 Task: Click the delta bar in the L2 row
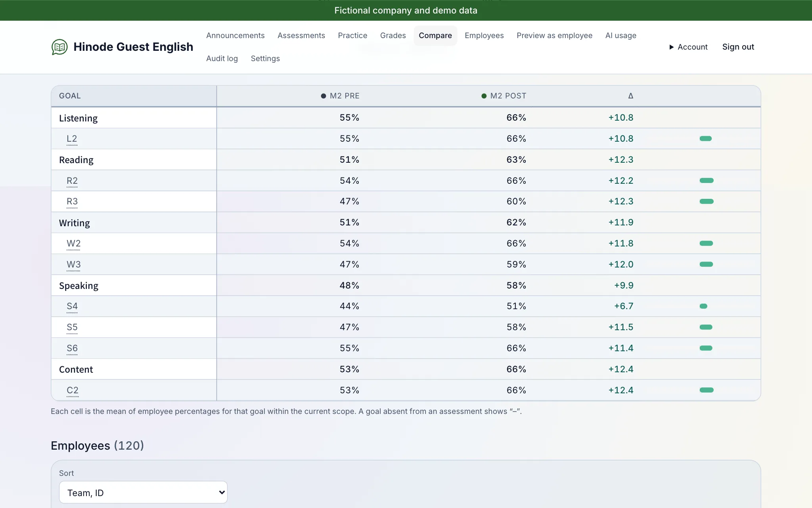coord(706,139)
